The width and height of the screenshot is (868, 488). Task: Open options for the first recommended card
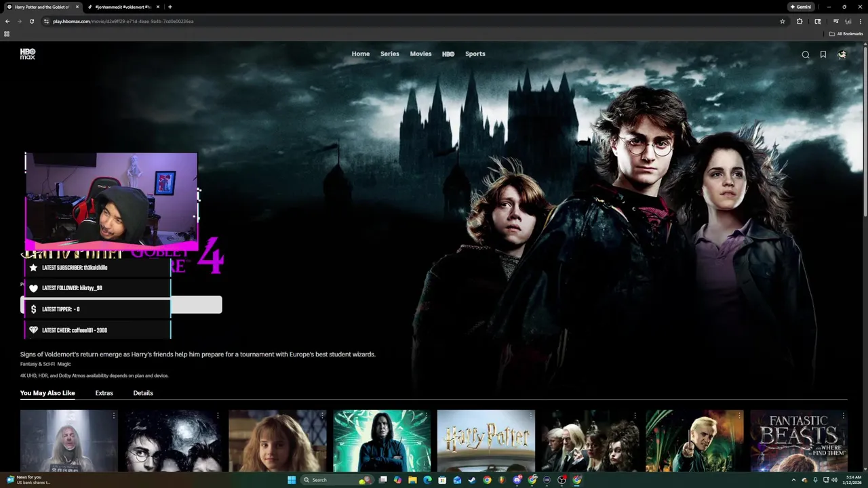tap(114, 415)
